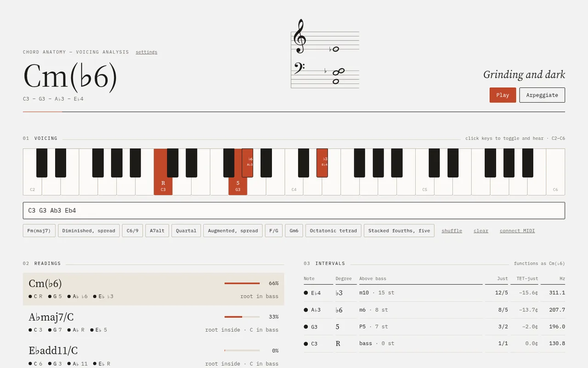Image resolution: width=588 pixels, height=368 pixels.
Task: Click the 66% confidence bar
Action: point(242,283)
